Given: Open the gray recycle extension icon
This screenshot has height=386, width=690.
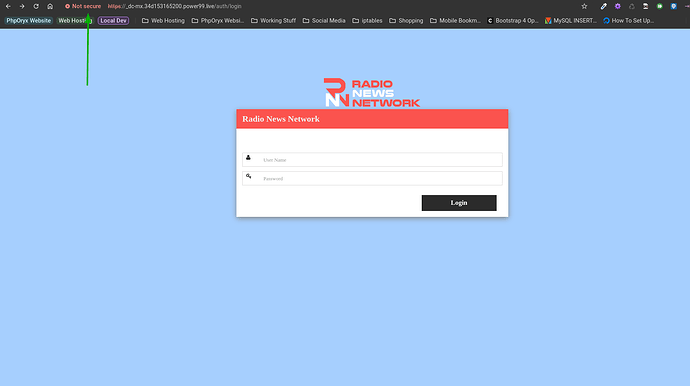Looking at the screenshot, I should click(631, 6).
